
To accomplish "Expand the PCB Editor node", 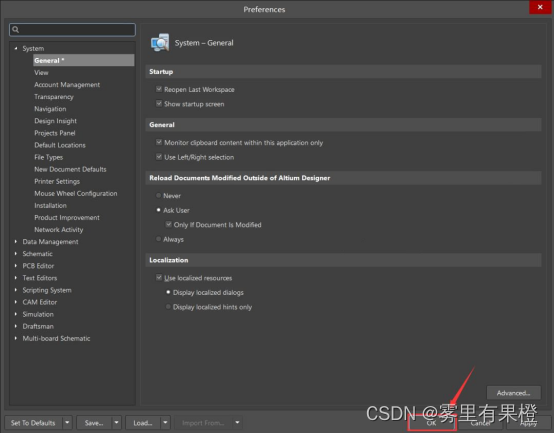I will point(16,266).
